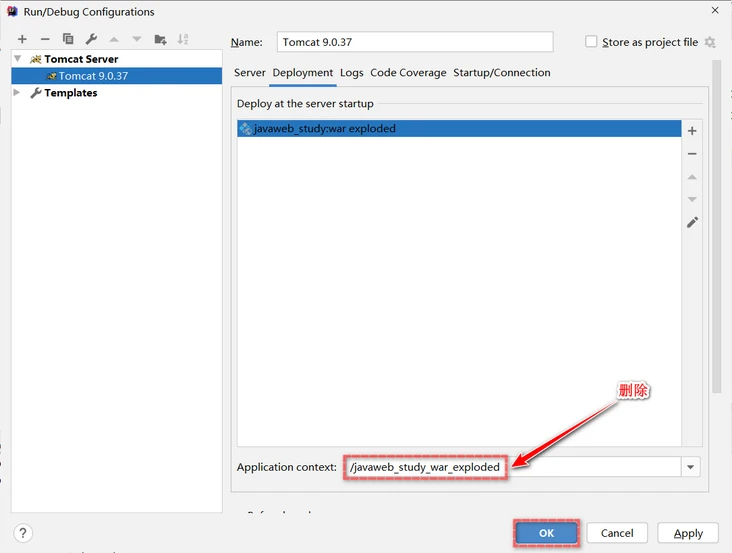Create new folder for configurations

pos(160,39)
